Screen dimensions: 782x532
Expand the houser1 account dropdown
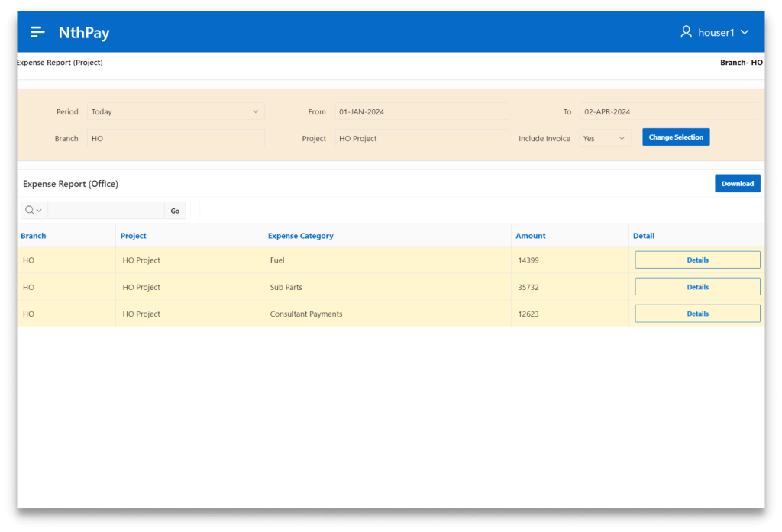click(x=745, y=32)
